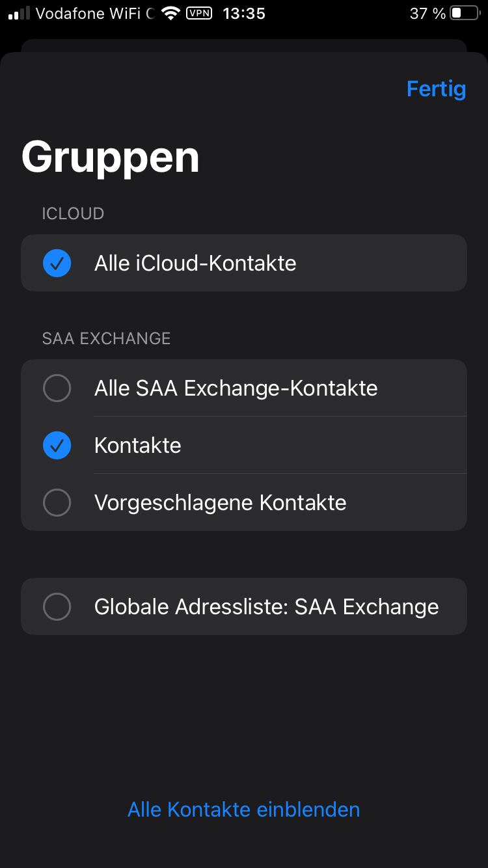Tap the Globale Adressliste: SAA Exchange text
The height and width of the screenshot is (868, 488).
point(266,606)
